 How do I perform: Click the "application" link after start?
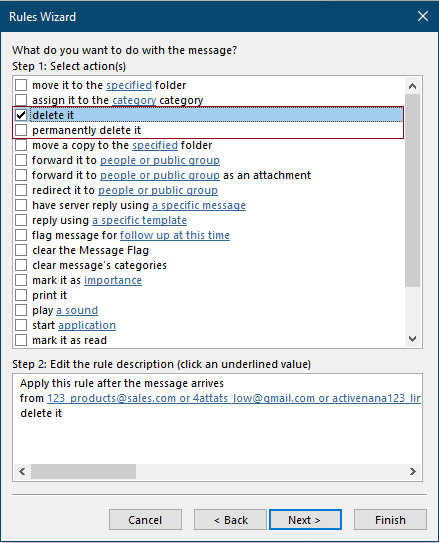pyautogui.click(x=87, y=325)
